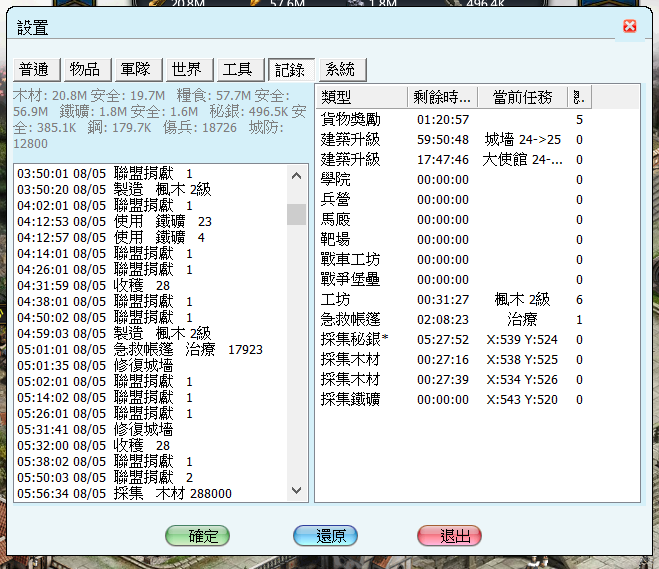The width and height of the screenshot is (659, 569).
Task: Switch to the 系統 tab
Action: 343,70
